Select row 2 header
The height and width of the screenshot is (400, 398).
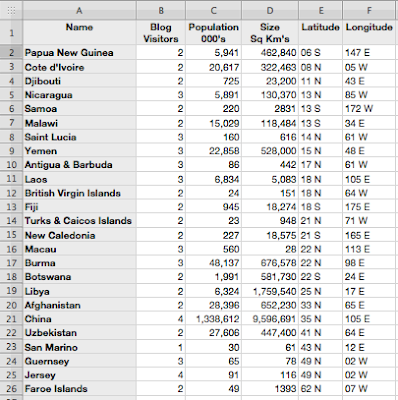tap(11, 52)
